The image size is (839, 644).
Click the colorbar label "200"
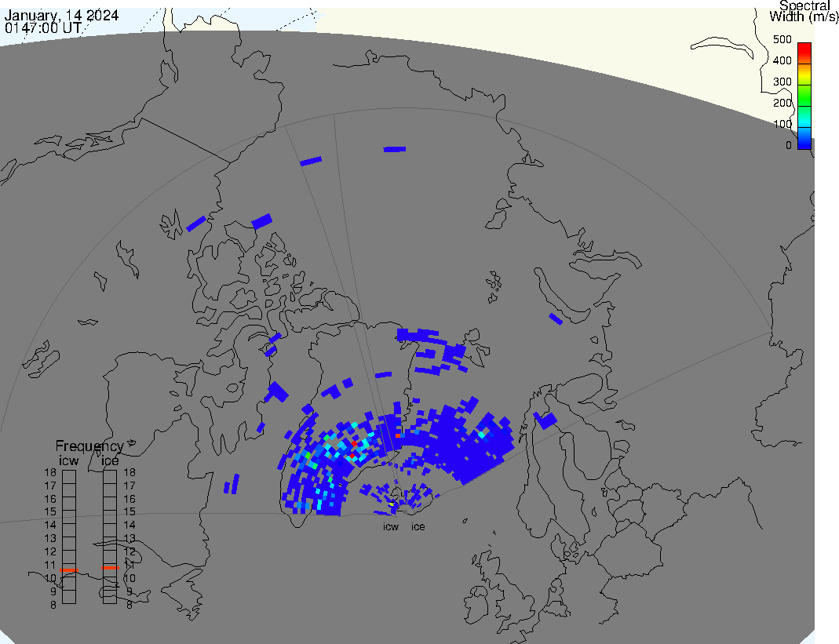782,103
